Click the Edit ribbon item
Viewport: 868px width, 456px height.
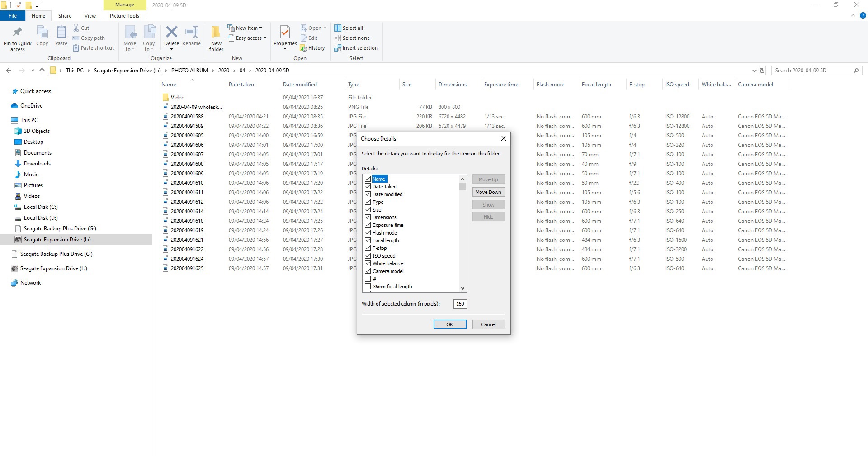pos(309,38)
